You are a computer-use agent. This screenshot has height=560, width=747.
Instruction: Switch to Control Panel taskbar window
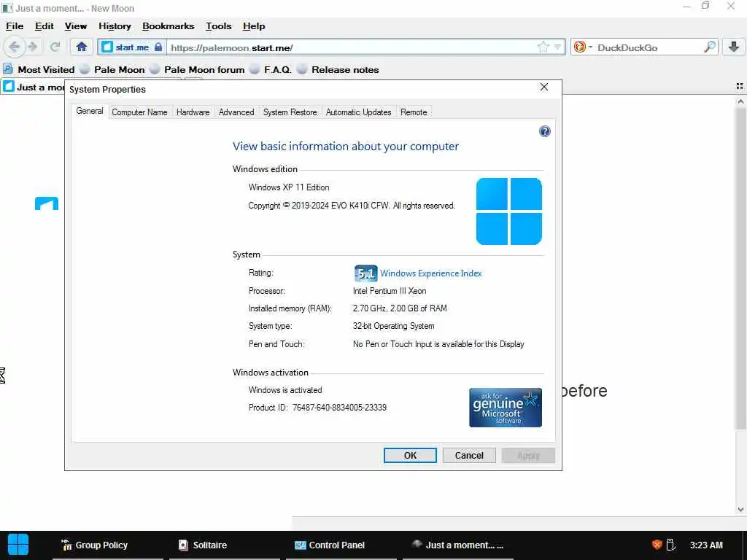(x=341, y=545)
